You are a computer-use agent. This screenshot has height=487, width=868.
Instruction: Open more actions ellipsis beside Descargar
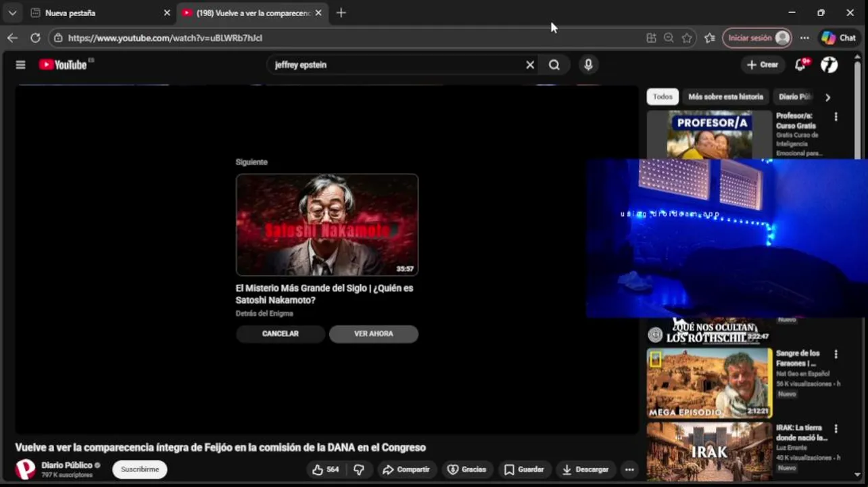pyautogui.click(x=629, y=469)
